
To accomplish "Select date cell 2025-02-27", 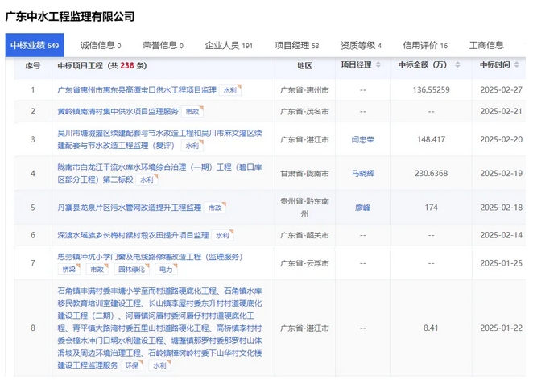I will pos(501,90).
